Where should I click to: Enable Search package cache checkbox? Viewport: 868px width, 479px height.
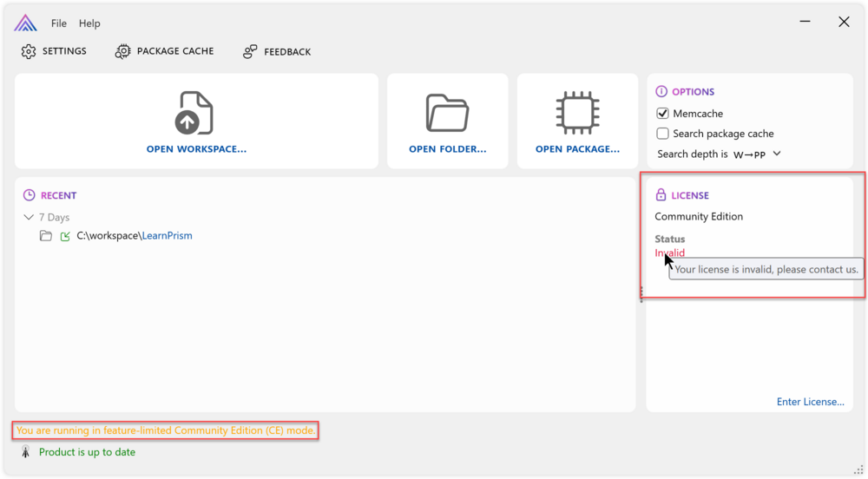[x=662, y=134]
